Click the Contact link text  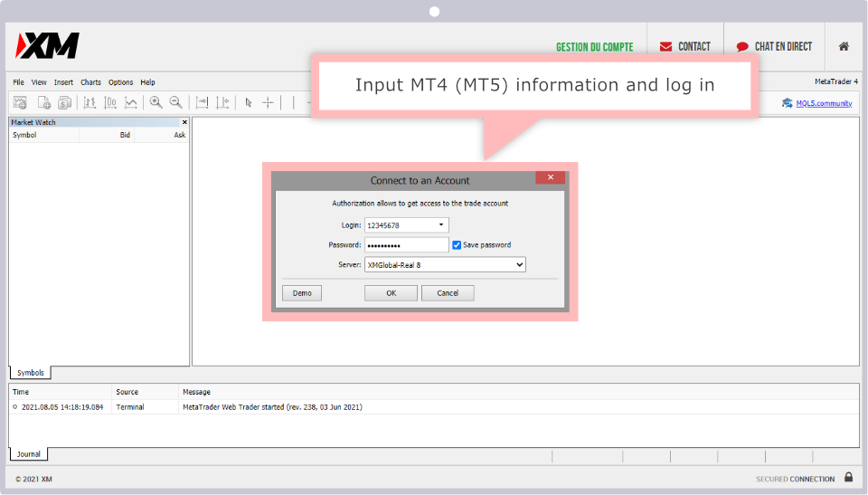694,46
